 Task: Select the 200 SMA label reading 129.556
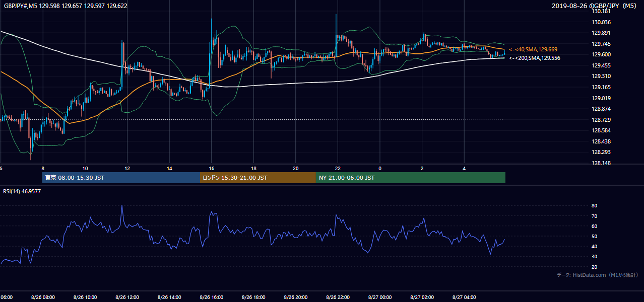coord(535,58)
